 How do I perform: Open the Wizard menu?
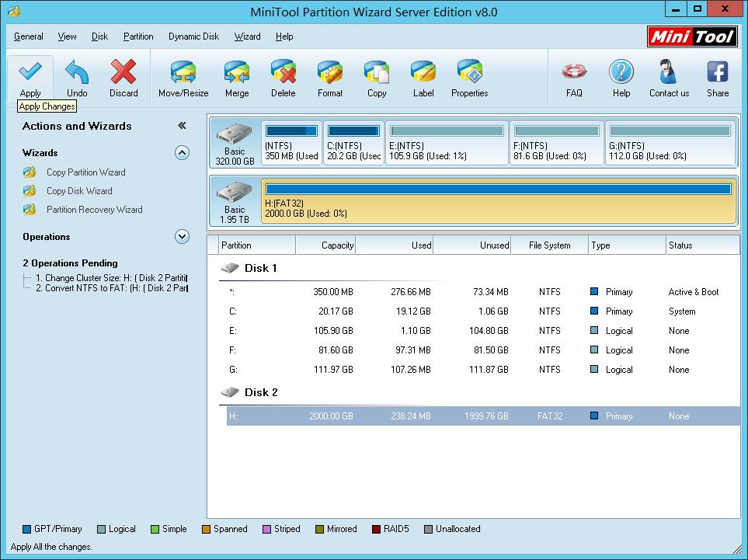pyautogui.click(x=247, y=37)
